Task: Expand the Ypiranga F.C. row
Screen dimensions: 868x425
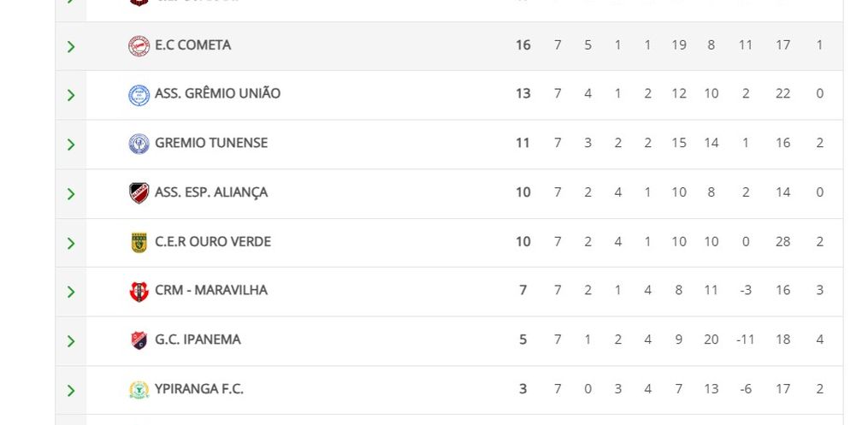Action: pos(71,390)
